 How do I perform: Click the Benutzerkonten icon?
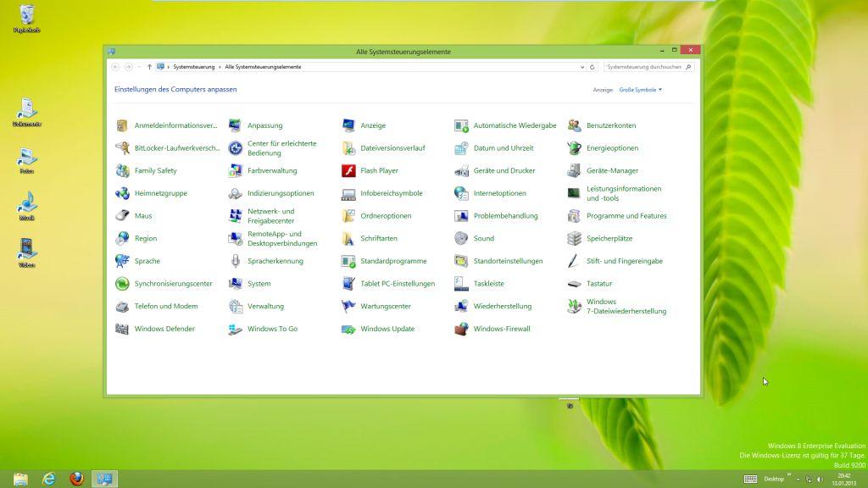pos(574,125)
